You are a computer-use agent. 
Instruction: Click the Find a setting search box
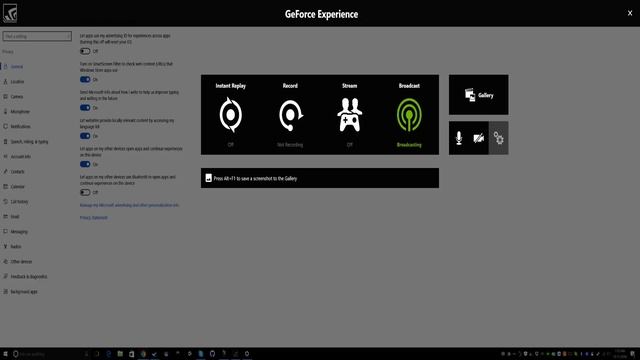click(x=37, y=36)
